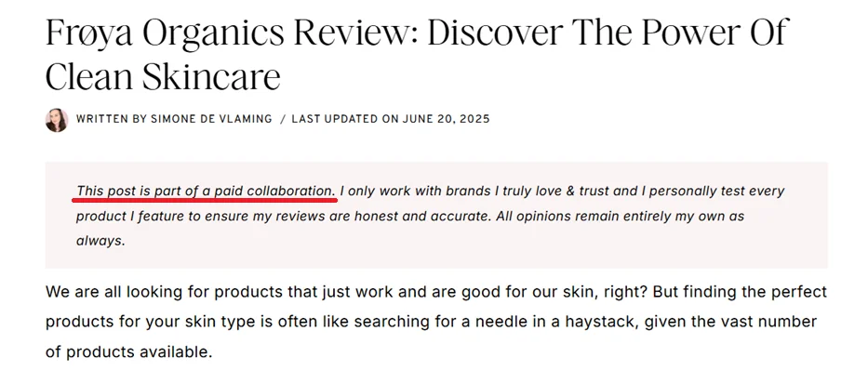Click the "Last updated on" label
Screen dimensions: 868x384
[341, 119]
